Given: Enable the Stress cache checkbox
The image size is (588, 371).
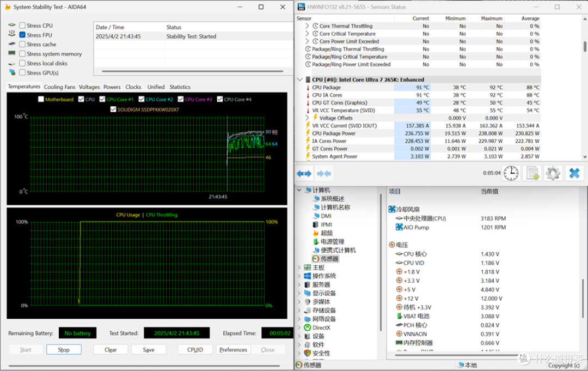Looking at the screenshot, I should click(x=22, y=44).
